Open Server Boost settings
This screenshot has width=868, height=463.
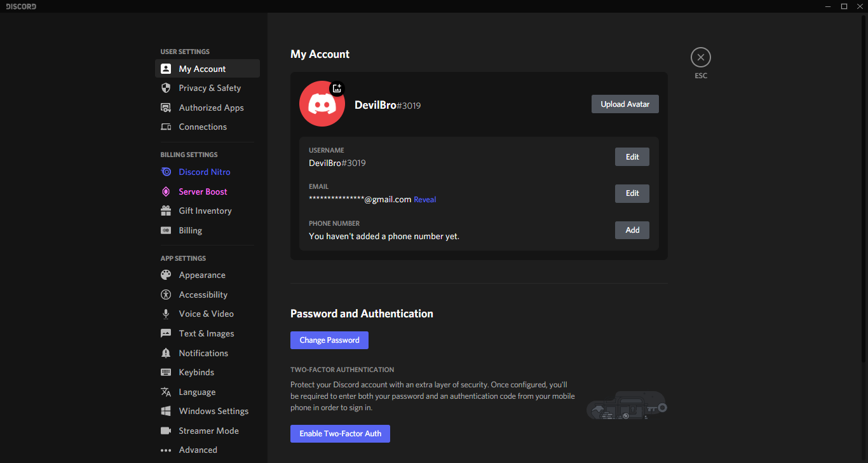click(207, 191)
